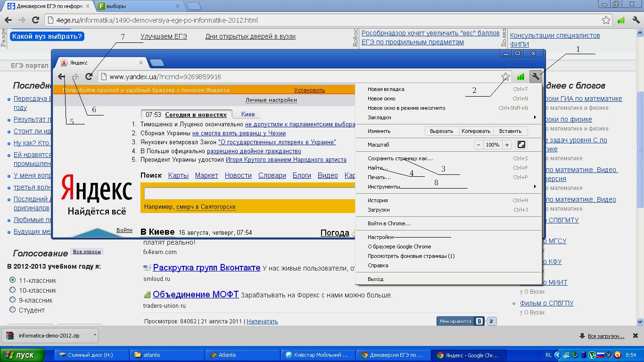
Task: Click Вырезать button in menu
Action: pos(442,131)
